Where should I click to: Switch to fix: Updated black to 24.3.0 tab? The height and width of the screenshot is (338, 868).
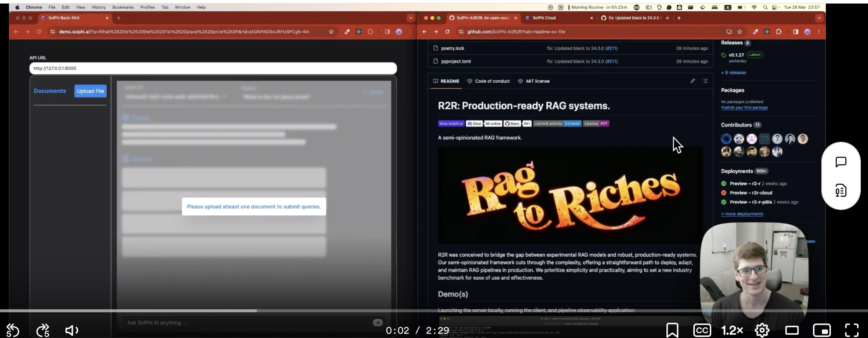click(x=636, y=18)
